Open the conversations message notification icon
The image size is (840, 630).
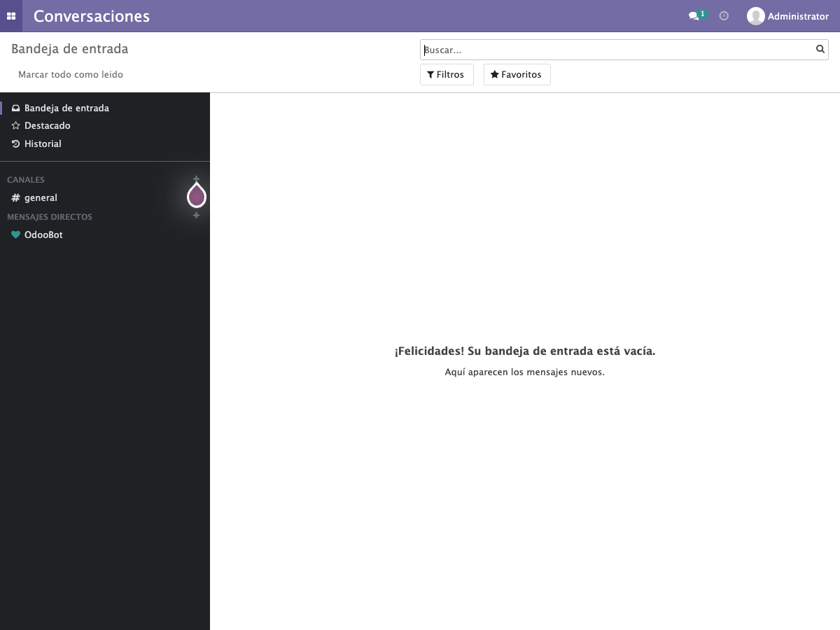(x=697, y=15)
